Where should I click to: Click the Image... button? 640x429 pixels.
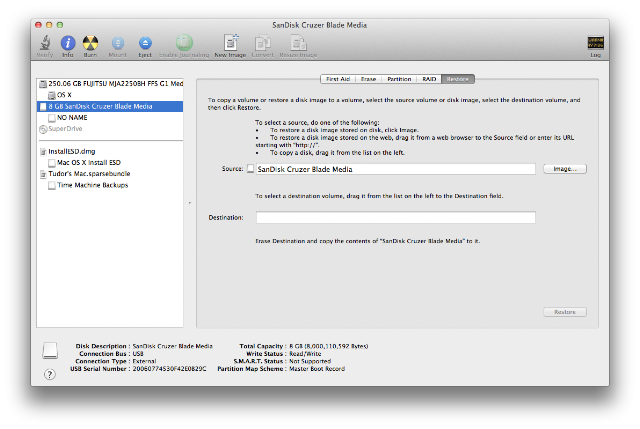click(x=565, y=169)
